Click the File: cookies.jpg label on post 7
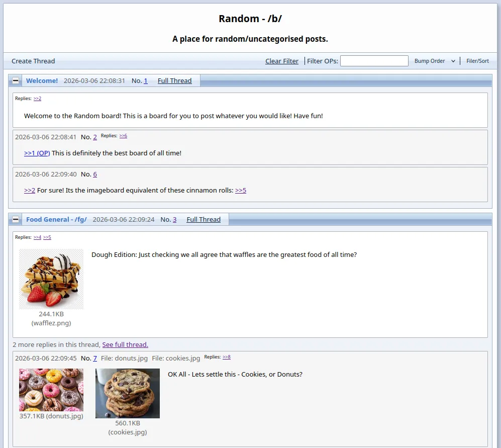Screen dimensions: 501x448 (176, 358)
